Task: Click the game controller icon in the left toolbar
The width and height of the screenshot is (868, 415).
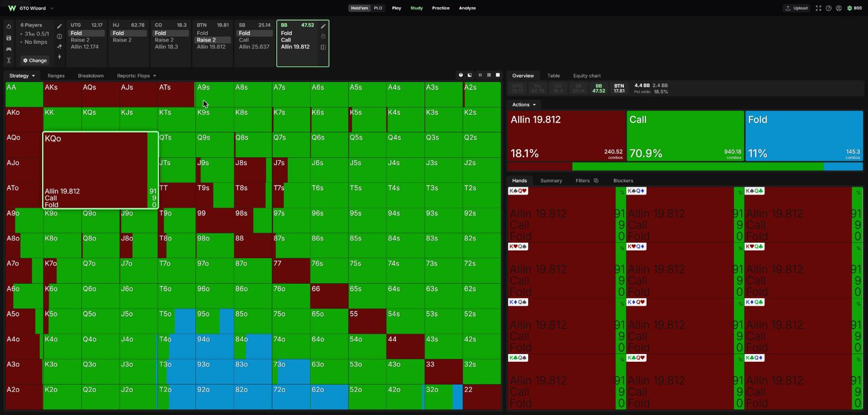Action: point(9,49)
